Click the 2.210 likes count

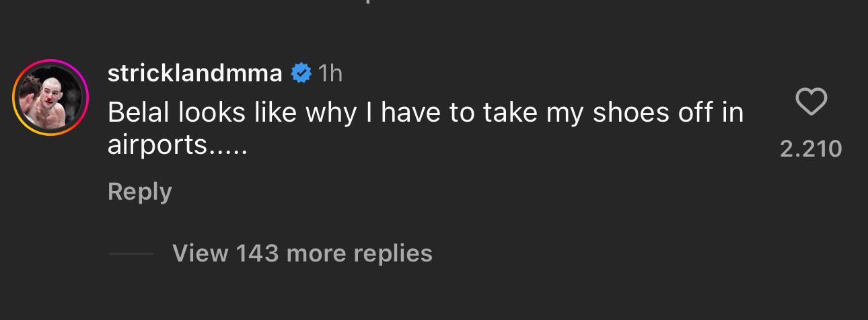pos(811,149)
